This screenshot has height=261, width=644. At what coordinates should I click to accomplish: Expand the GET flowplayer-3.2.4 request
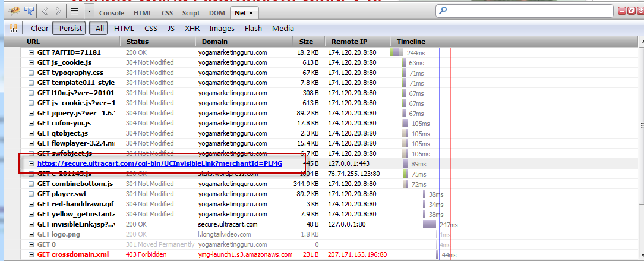(x=31, y=143)
